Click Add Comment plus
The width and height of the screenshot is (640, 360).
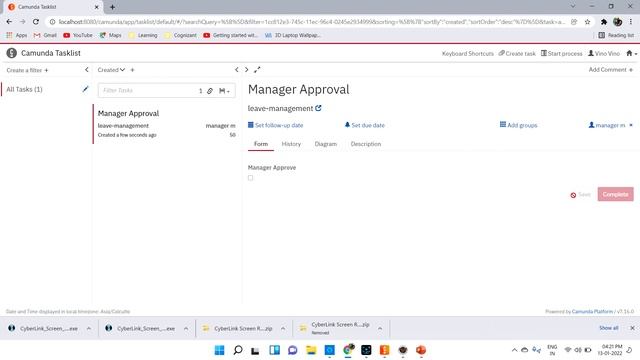coord(611,70)
